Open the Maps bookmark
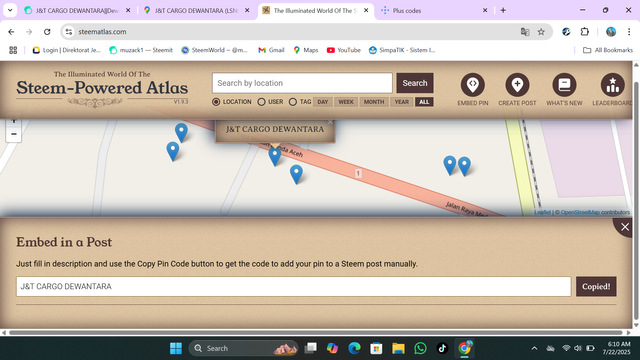The image size is (640, 360). [305, 50]
